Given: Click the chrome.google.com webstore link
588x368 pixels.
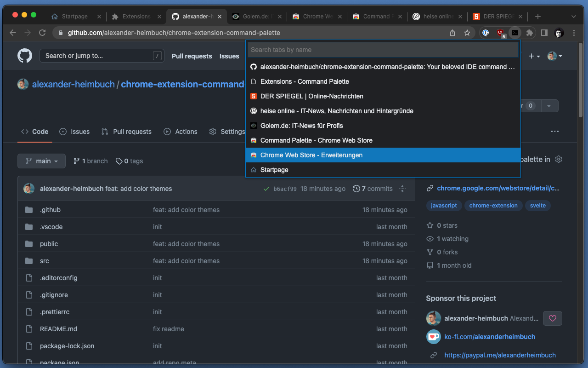Looking at the screenshot, I should [x=498, y=188].
